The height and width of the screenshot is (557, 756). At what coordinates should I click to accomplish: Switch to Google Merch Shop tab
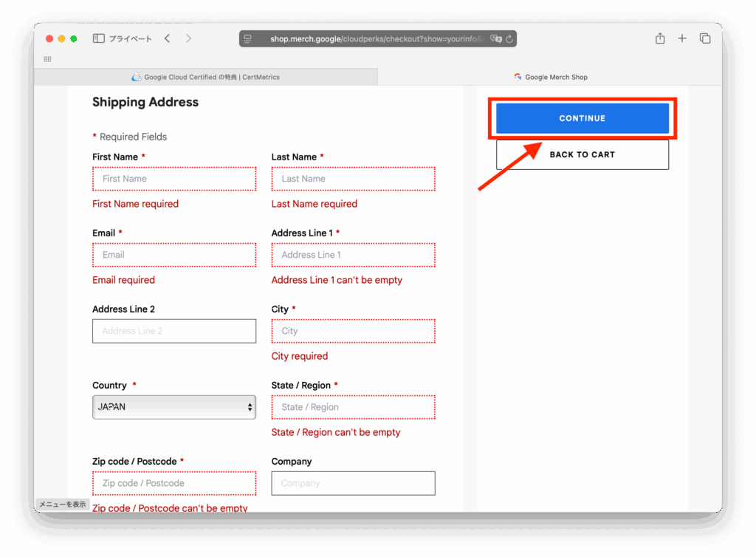(x=550, y=77)
